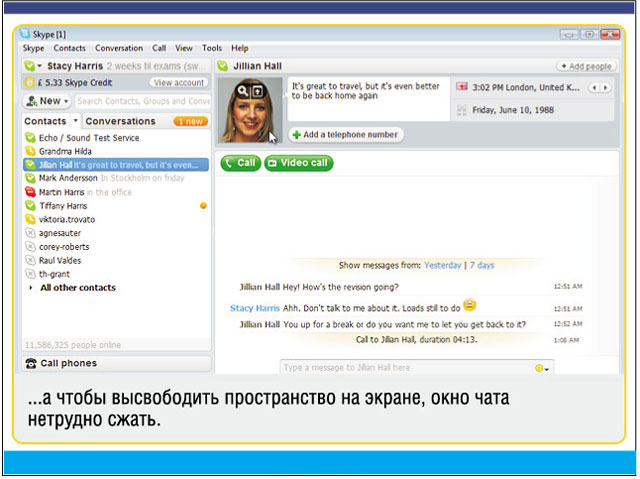Open the Skype menu
Image resolution: width=640 pixels, height=479 pixels.
(33, 48)
